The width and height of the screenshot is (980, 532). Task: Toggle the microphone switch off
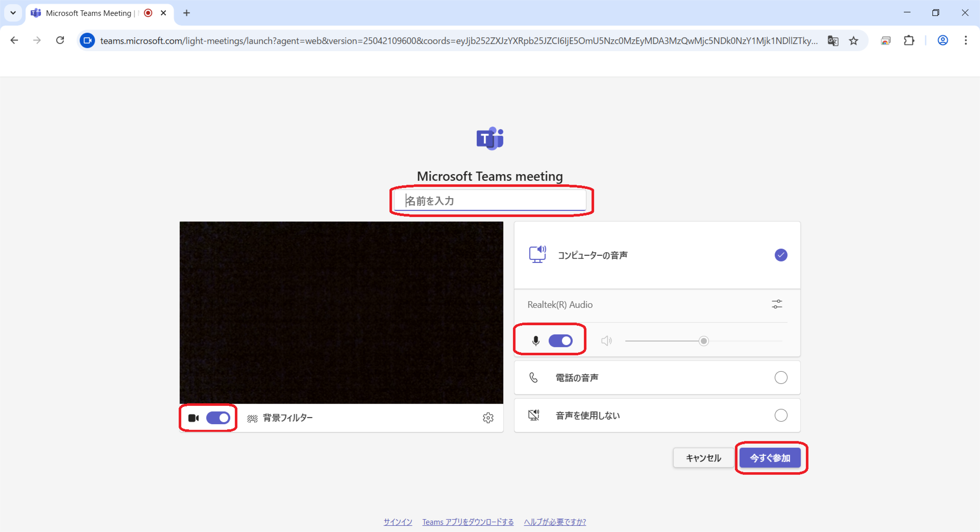coord(560,341)
